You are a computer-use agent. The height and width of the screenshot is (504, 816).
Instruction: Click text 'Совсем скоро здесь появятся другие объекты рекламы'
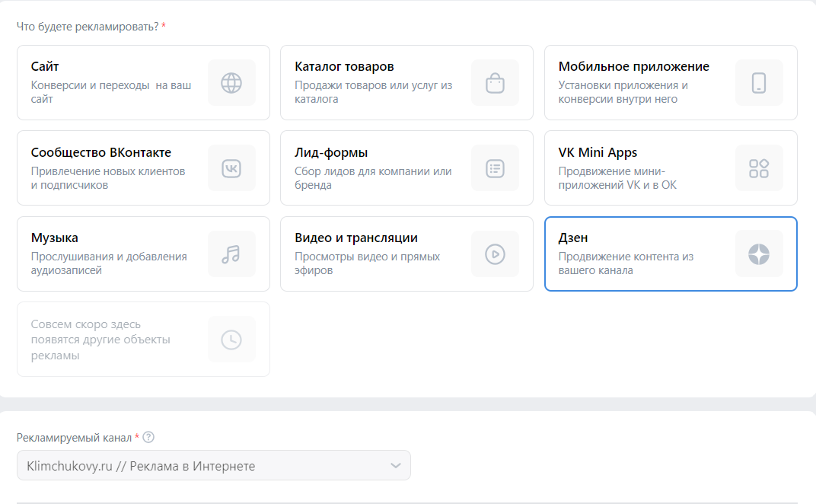100,340
